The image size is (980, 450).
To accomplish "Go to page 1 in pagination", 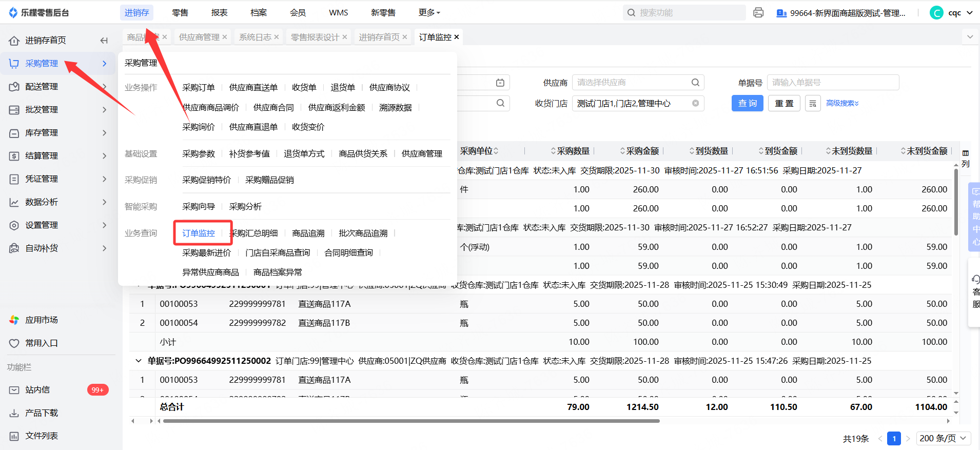I will 894,439.
